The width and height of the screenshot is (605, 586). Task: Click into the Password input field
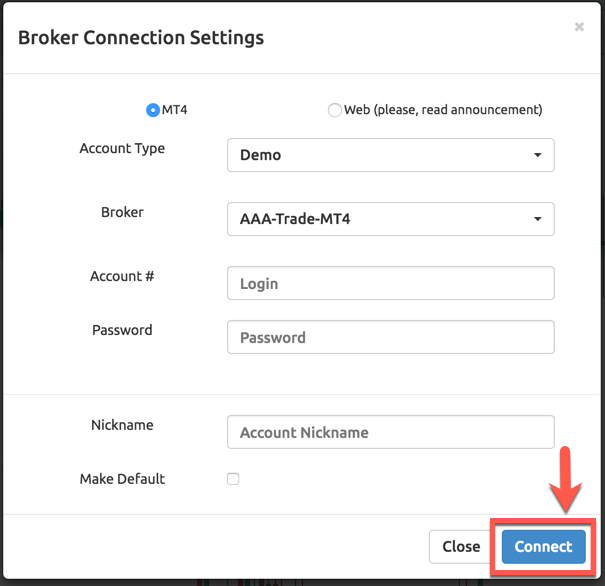[390, 337]
